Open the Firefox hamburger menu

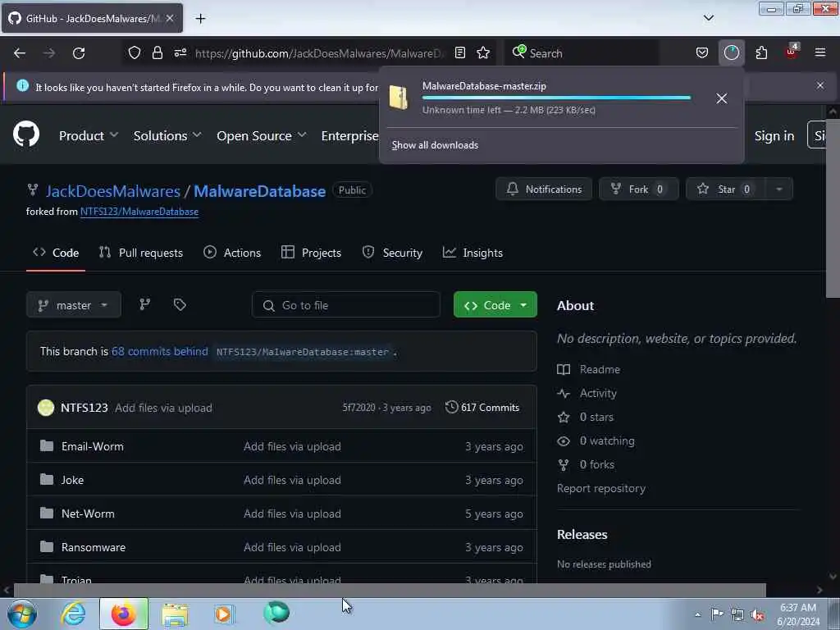820,52
